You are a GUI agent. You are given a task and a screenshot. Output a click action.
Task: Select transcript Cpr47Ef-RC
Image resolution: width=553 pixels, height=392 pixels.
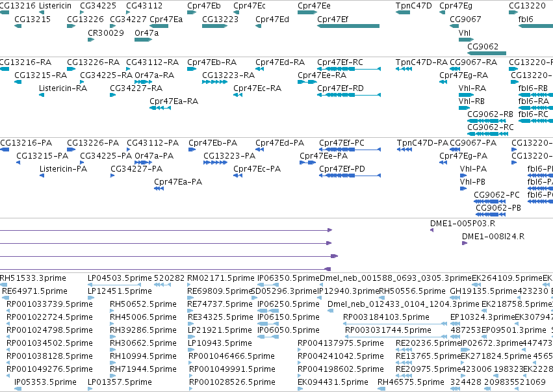point(349,69)
